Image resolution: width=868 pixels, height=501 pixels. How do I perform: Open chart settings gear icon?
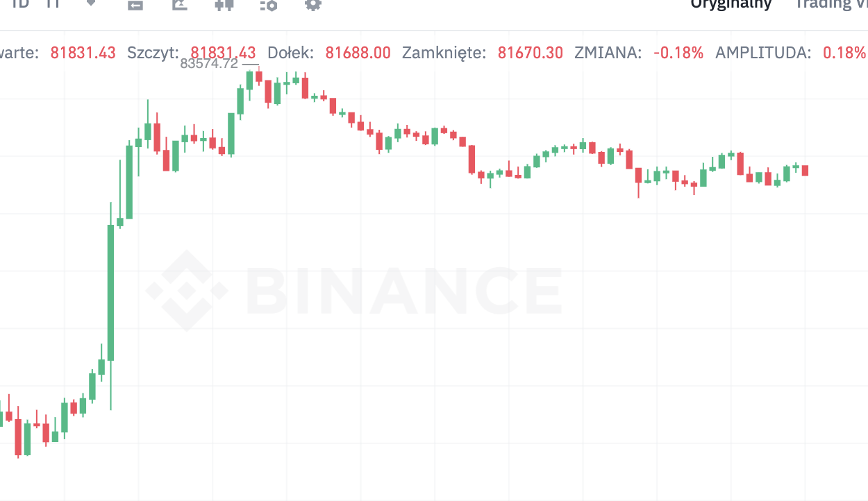[313, 4]
